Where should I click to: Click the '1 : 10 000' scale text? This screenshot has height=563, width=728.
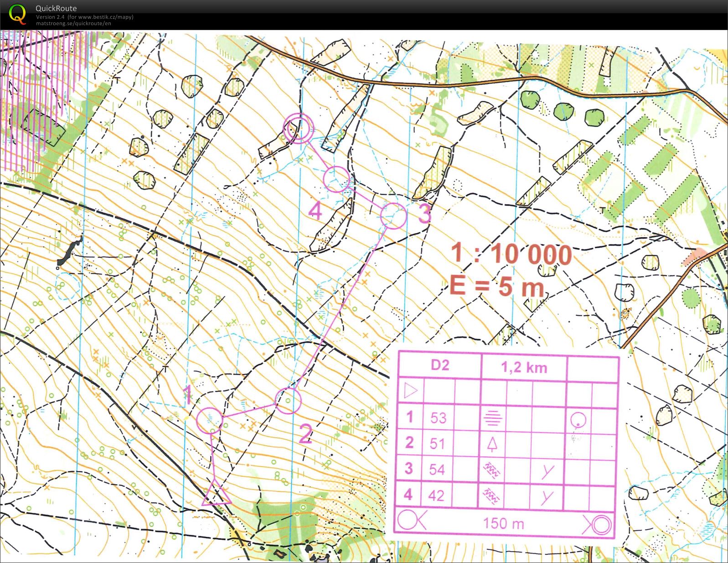pyautogui.click(x=511, y=254)
